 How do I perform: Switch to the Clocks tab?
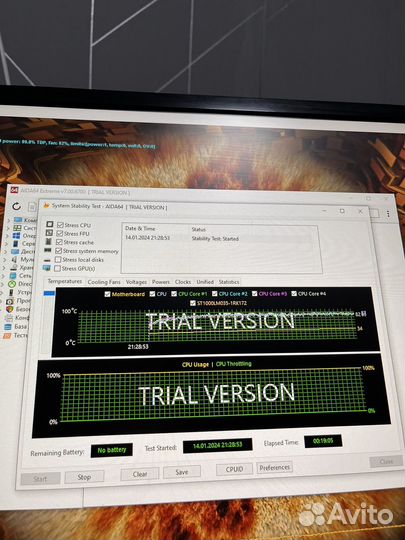click(183, 282)
